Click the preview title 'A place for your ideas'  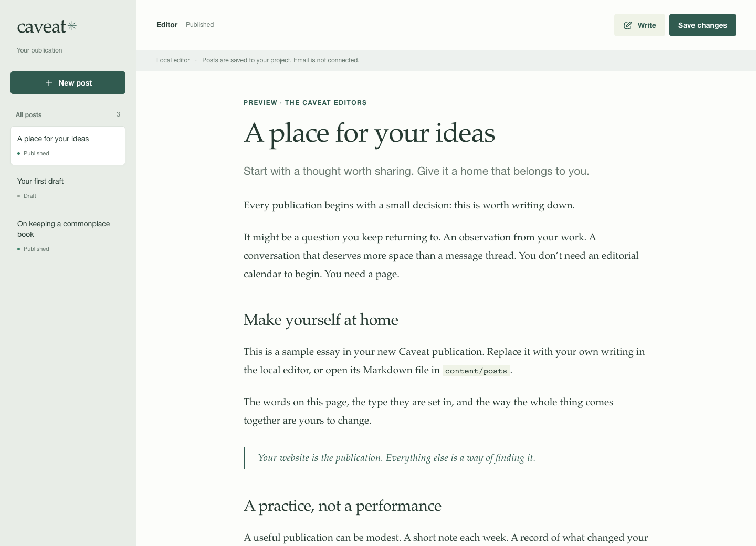(x=369, y=133)
